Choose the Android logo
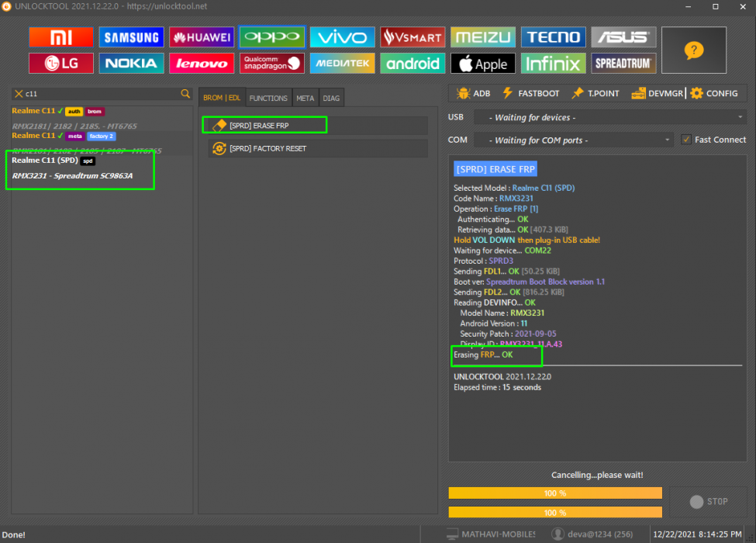756x543 pixels. point(413,63)
